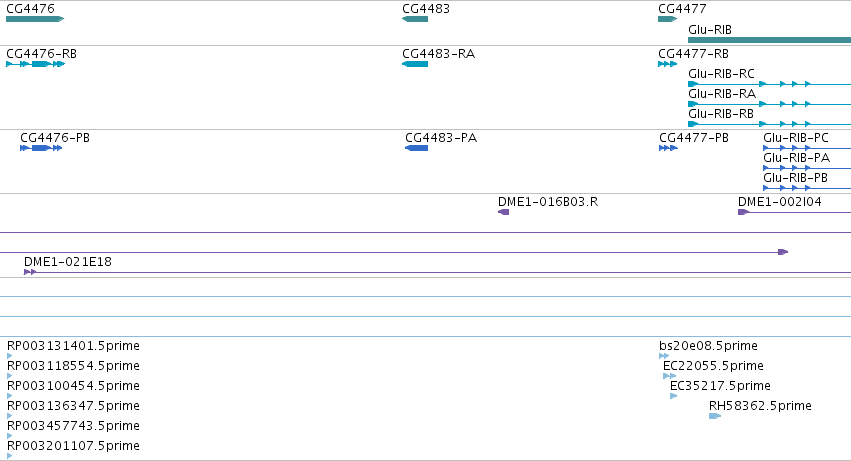Select the DME1-021E18 purple arrow glyph
Viewport: 851px width, 461px height.
tap(30, 272)
